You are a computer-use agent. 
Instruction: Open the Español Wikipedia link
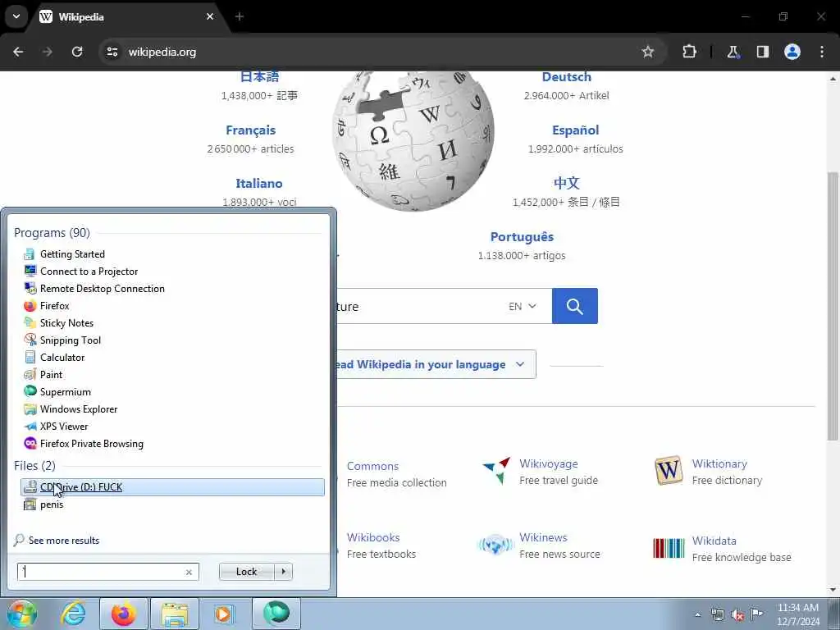click(575, 130)
